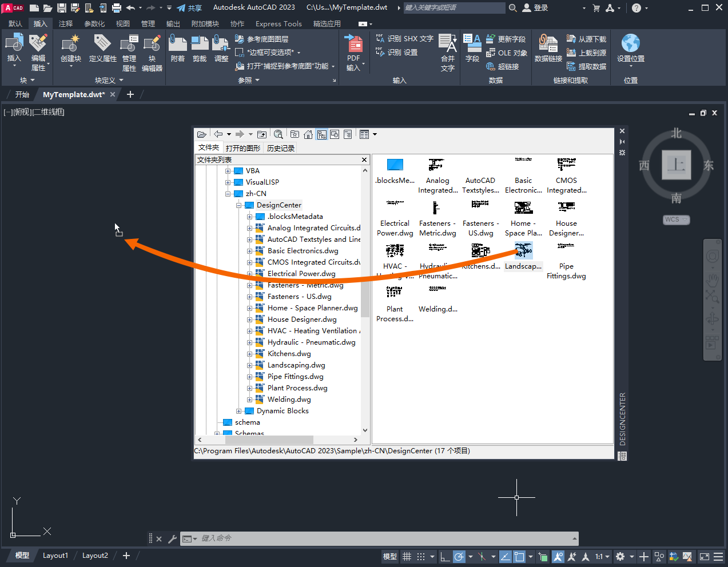Expand the Kitchens.dwg tree node
Image resolution: width=728 pixels, height=567 pixels.
[x=249, y=354]
